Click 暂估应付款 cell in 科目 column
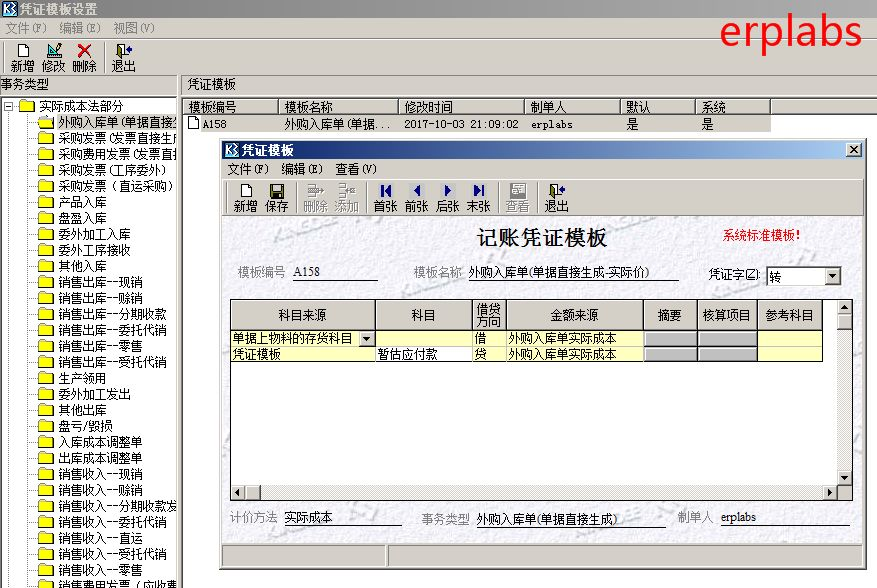Viewport: 877px width, 588px height. (x=423, y=354)
